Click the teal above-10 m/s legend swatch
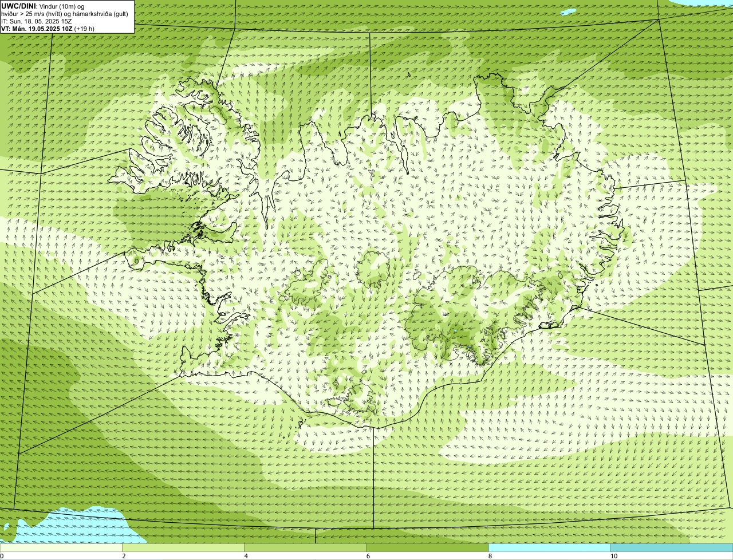733x560 pixels. click(x=672, y=548)
